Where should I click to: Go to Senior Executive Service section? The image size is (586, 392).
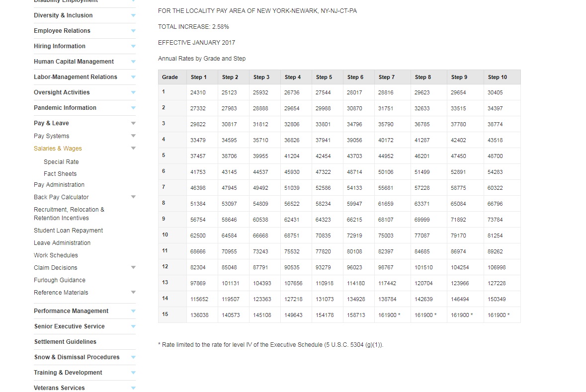pyautogui.click(x=70, y=326)
